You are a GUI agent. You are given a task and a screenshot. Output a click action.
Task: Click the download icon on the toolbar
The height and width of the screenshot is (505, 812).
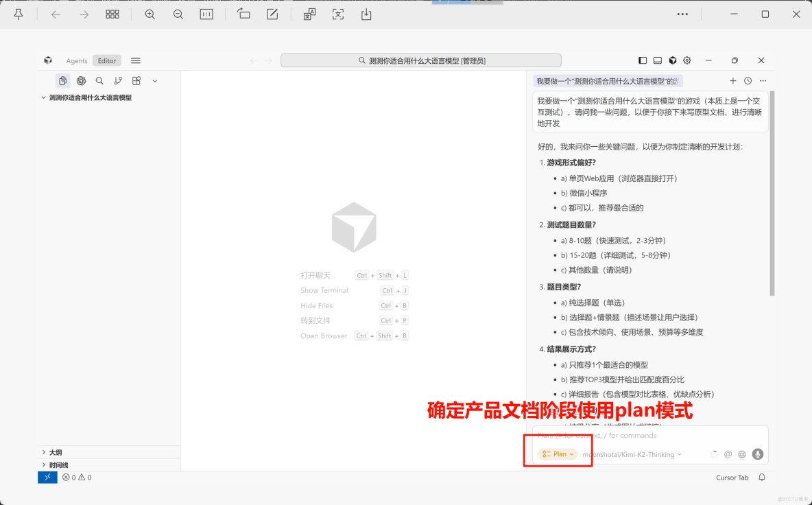pyautogui.click(x=366, y=14)
